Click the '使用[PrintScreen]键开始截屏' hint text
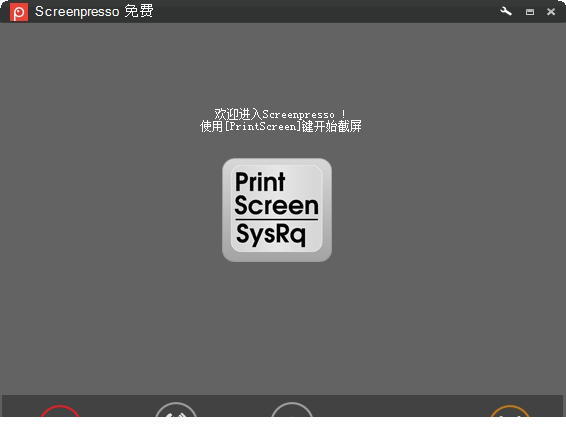This screenshot has height=433, width=566. (281, 126)
